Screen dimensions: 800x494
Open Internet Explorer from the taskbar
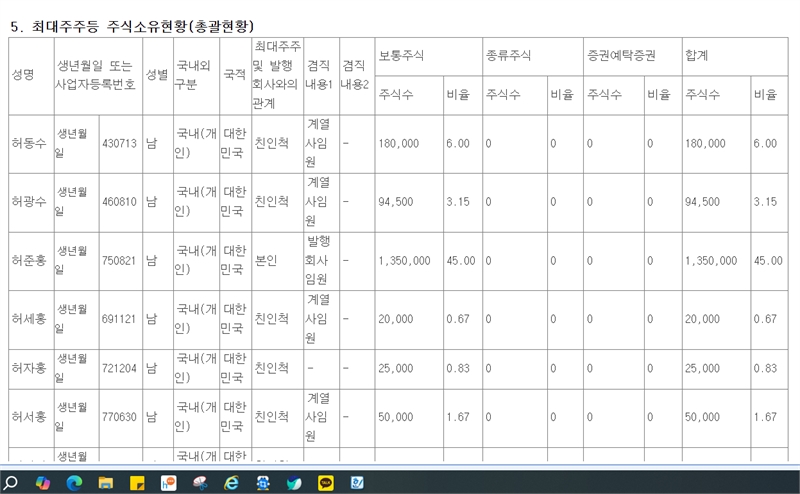point(231,482)
